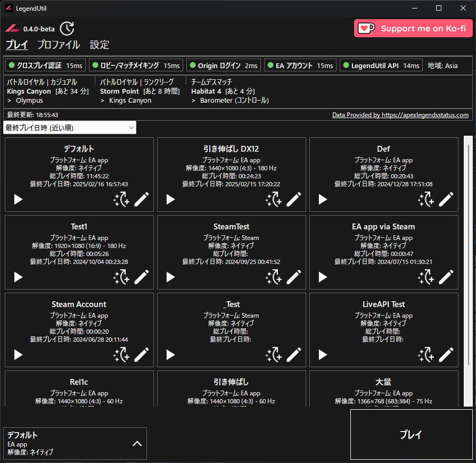Click the クロスプレイ認証 server status indicator
This screenshot has height=463, width=476.
46,65
